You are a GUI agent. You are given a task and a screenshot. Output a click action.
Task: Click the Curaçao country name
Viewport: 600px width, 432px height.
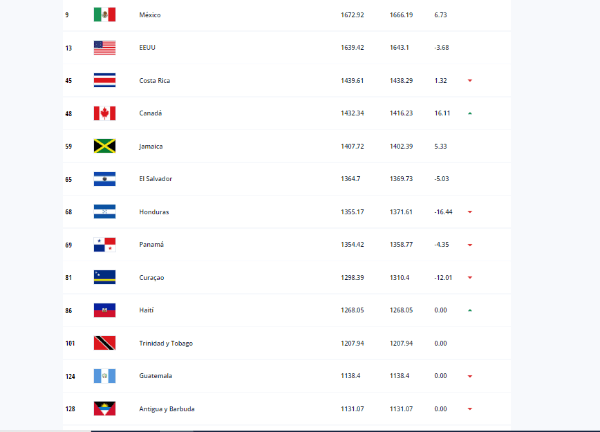pyautogui.click(x=153, y=278)
